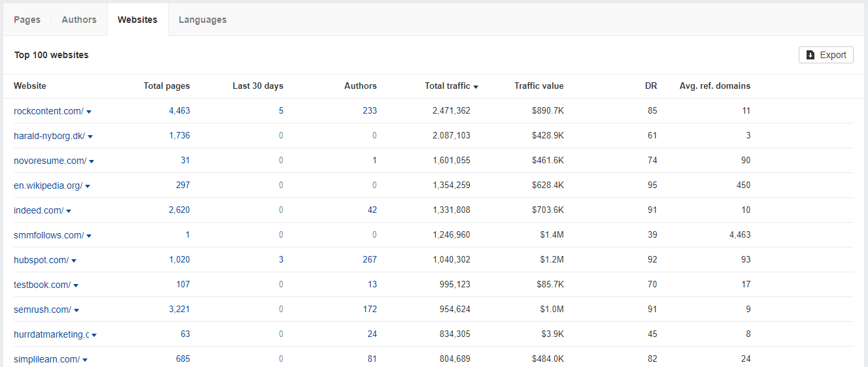Expand novoresume.com dropdown arrow
This screenshot has height=367, width=868.
[x=92, y=161]
